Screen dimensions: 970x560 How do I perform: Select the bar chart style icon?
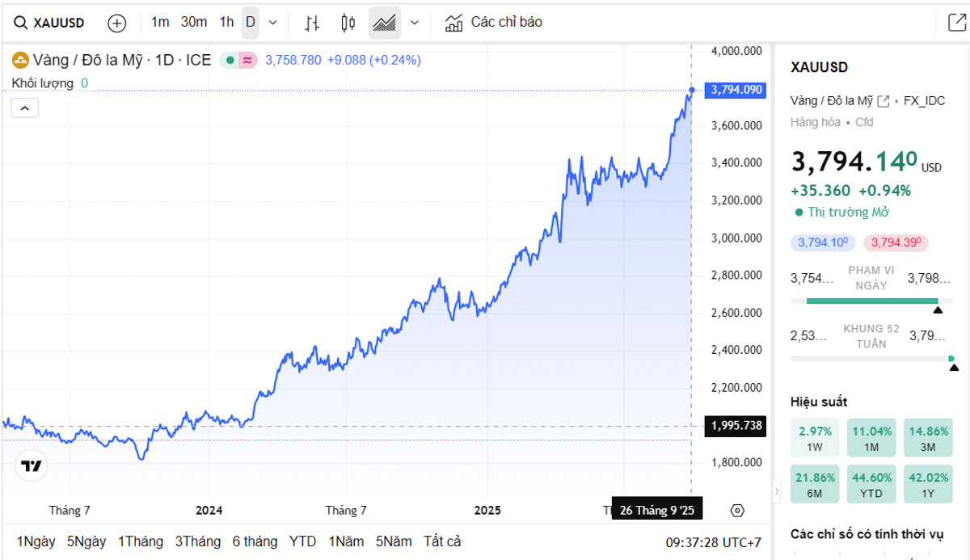click(312, 23)
